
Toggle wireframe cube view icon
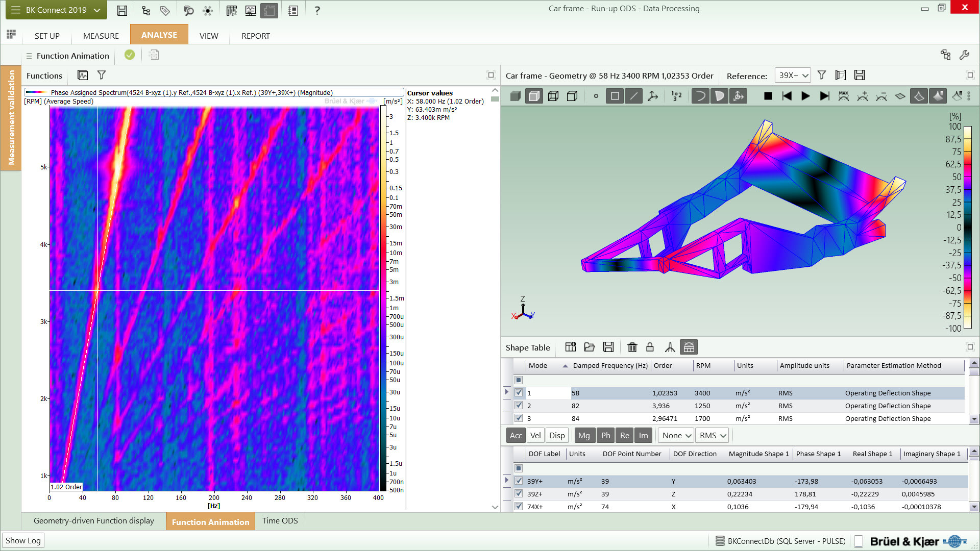pyautogui.click(x=553, y=96)
